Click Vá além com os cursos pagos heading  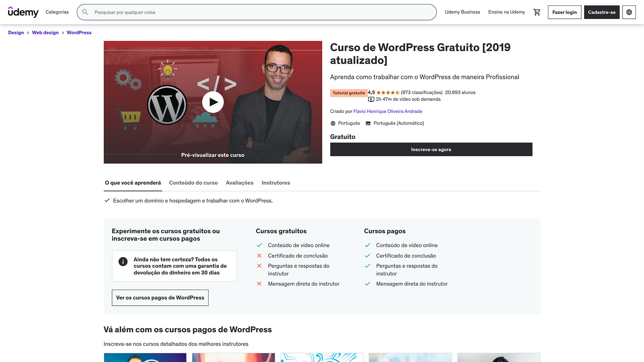pos(187,330)
